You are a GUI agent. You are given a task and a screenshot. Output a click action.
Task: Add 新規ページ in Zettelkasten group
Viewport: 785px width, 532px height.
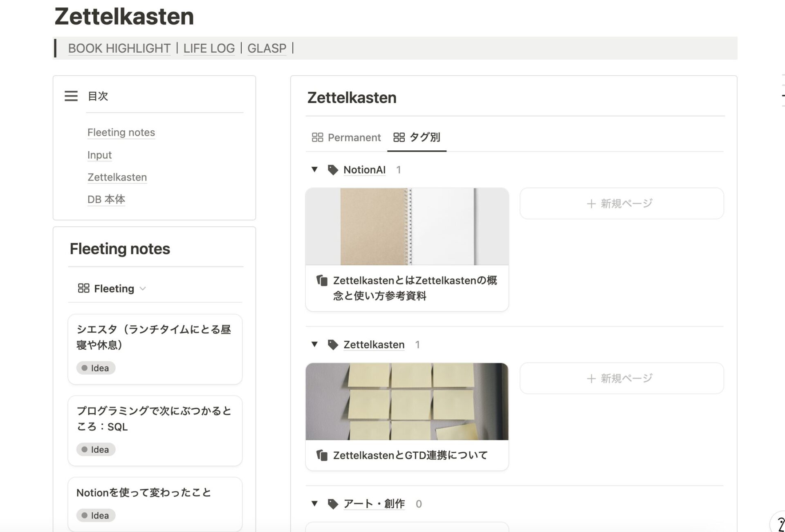(621, 378)
